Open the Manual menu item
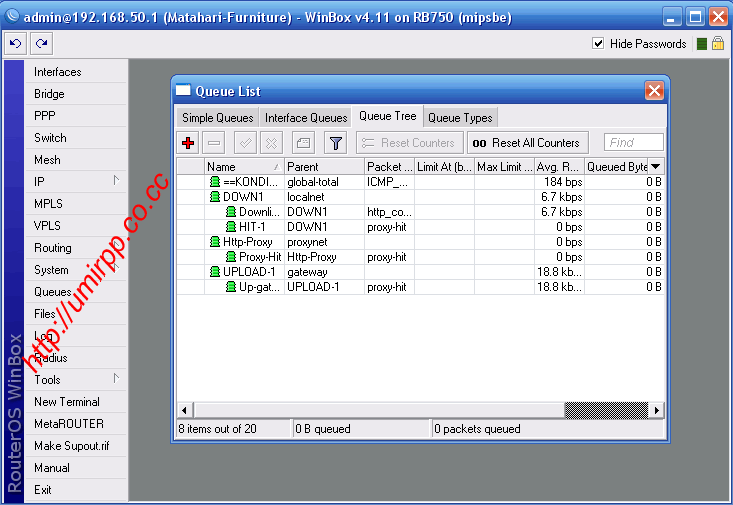Viewport: 733px width, 505px height. (76, 468)
